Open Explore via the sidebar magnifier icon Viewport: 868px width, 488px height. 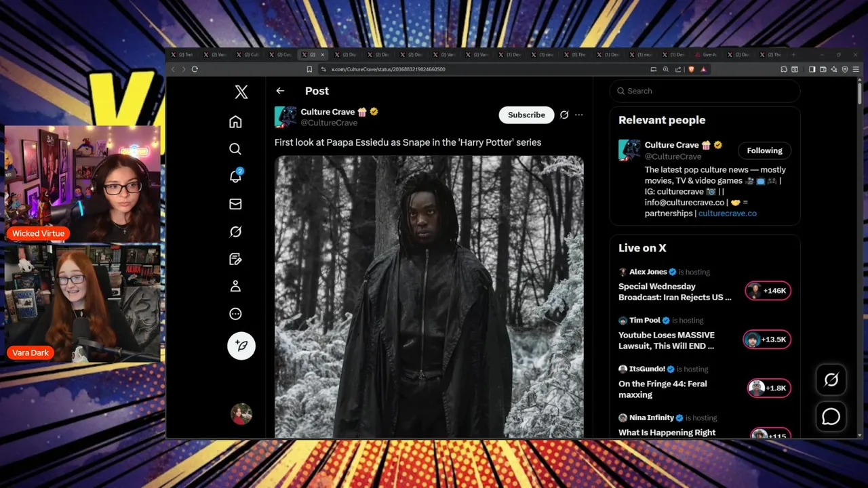click(235, 149)
